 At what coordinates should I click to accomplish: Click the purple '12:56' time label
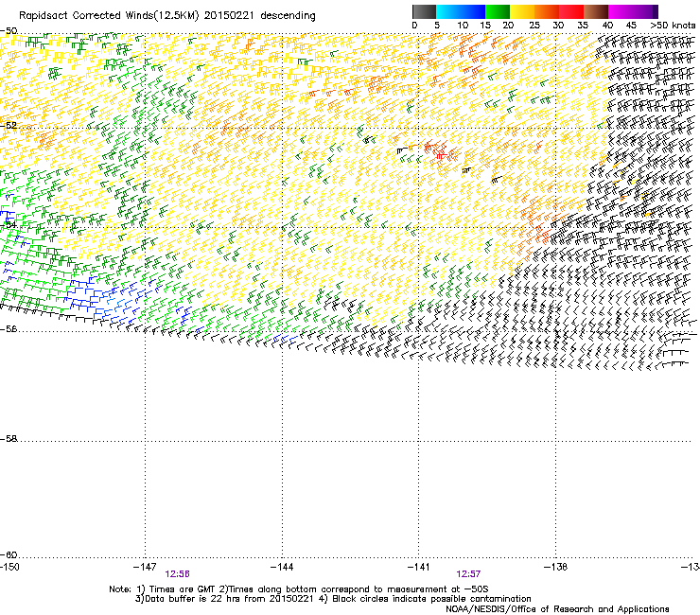pyautogui.click(x=177, y=574)
